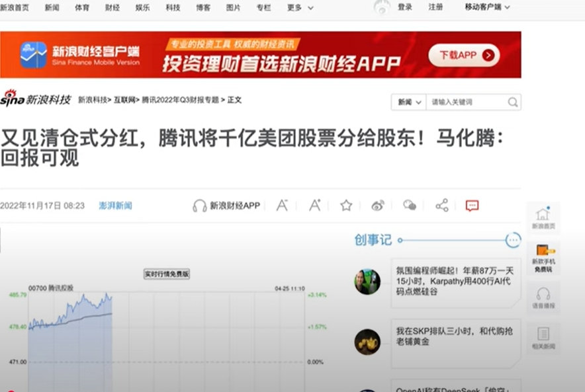
Task: Open the red comments icon
Action: [x=472, y=206]
